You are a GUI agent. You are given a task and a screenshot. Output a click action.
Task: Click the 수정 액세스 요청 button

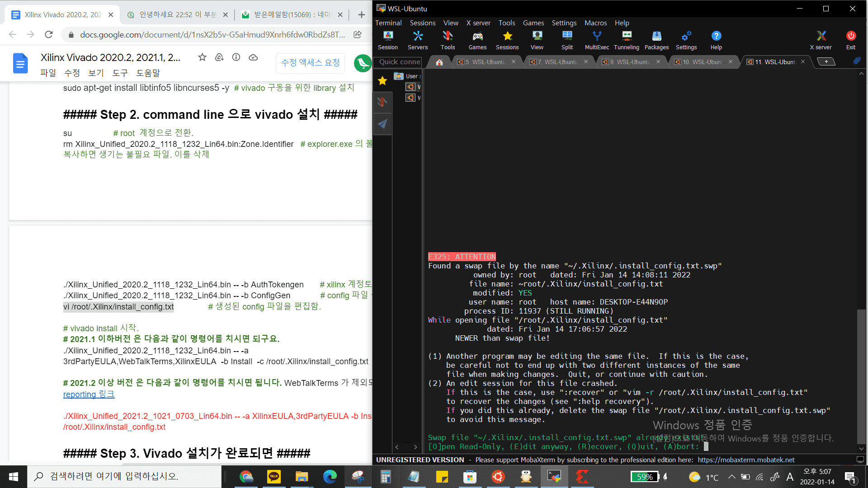click(310, 62)
